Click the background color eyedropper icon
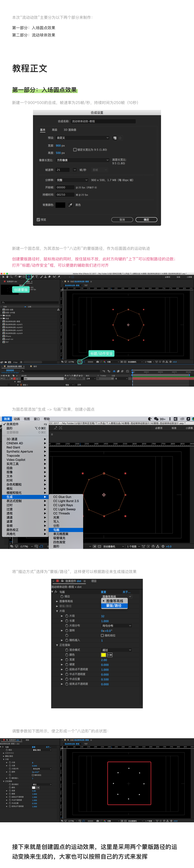Screen dimensions: 194x868 coord(70,205)
